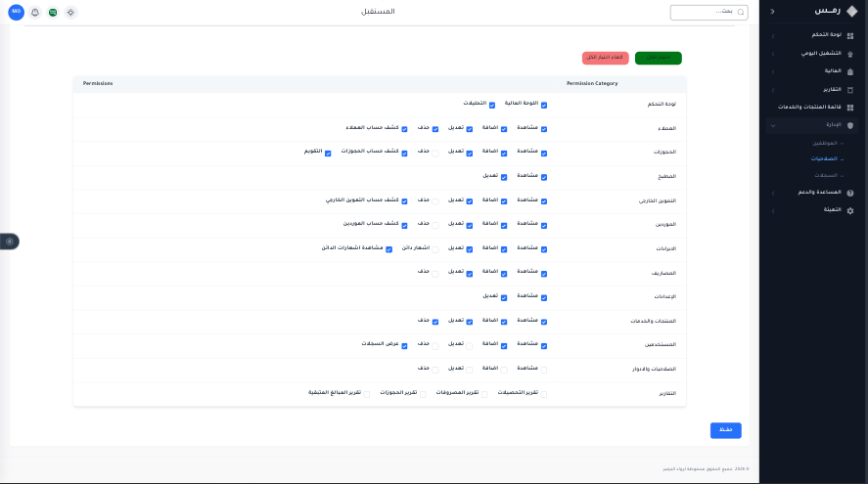Image resolution: width=868 pixels, height=484 pixels.
Task: Uncheck مشاهدة اشعارات الدائن checkbox
Action: [x=388, y=250]
